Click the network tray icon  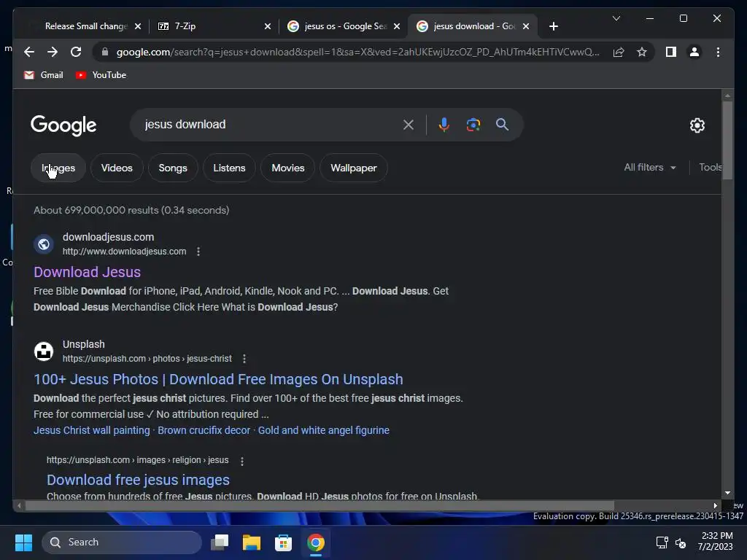click(662, 542)
